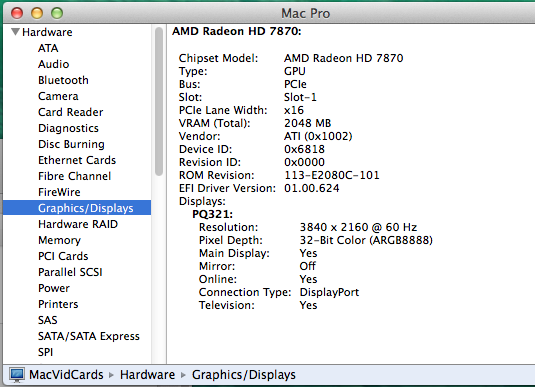Collapse the Hardware disclosure triangle

click(15, 32)
